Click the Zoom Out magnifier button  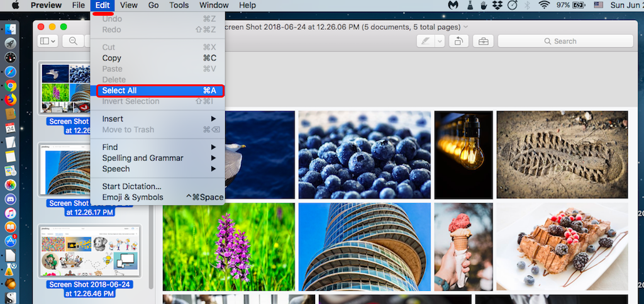coord(74,41)
